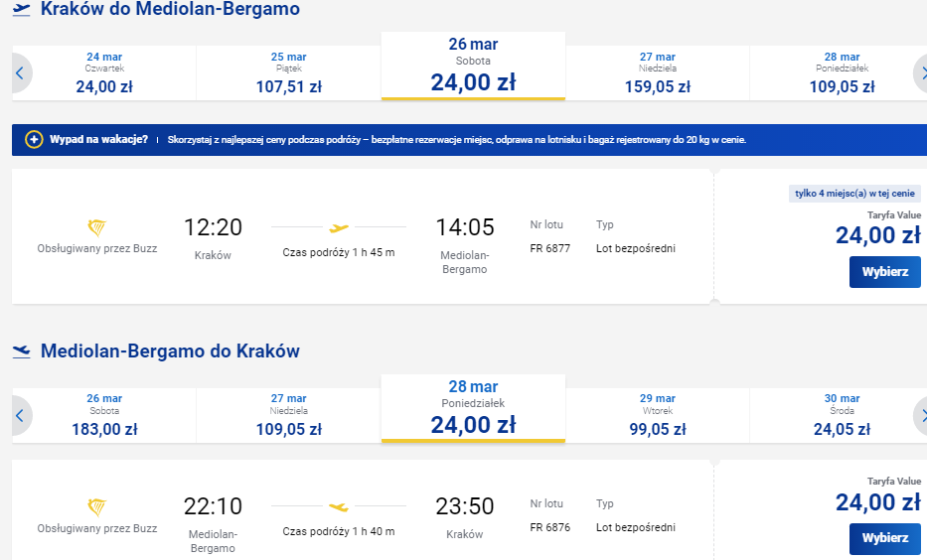Viewport: 927px width, 560px height.
Task: Click next dates arrow for return flight
Action: [x=920, y=415]
